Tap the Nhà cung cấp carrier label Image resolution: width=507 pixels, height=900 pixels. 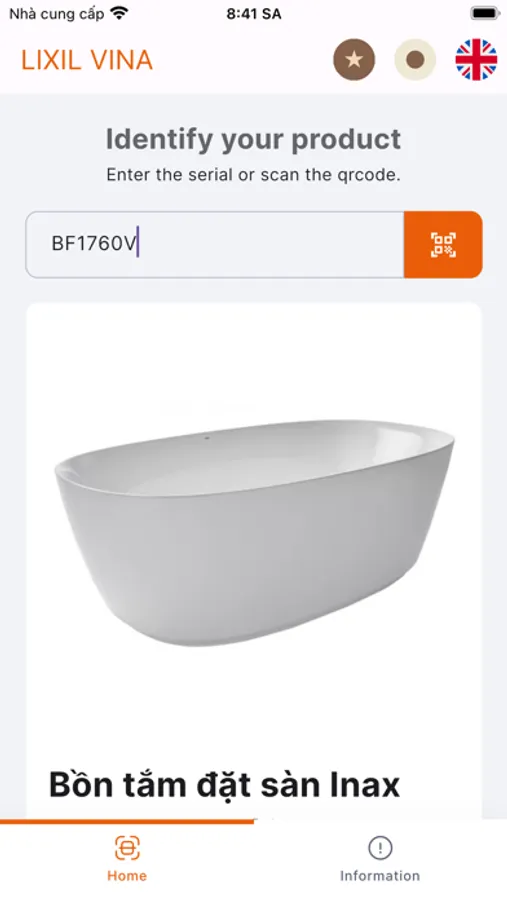point(56,14)
